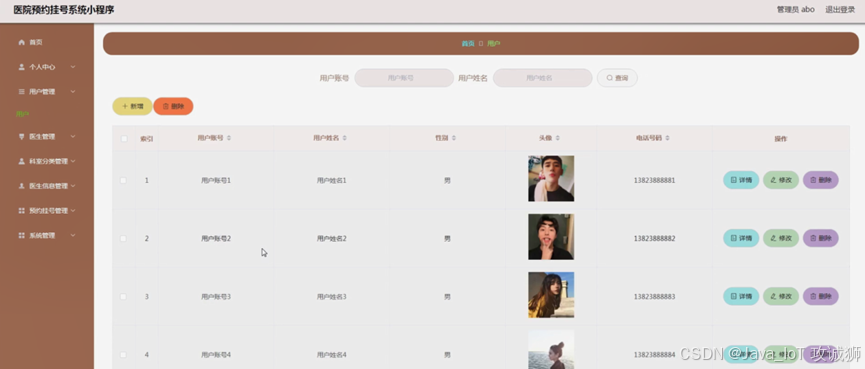Click the yellow 新增 button
This screenshot has width=865, height=369.
[x=132, y=106]
